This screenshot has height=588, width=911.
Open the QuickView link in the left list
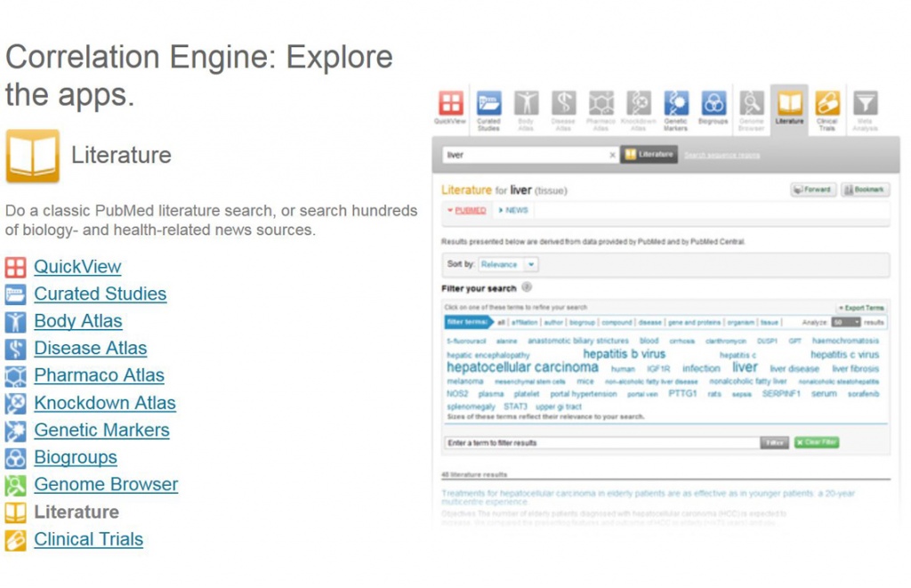point(77,267)
